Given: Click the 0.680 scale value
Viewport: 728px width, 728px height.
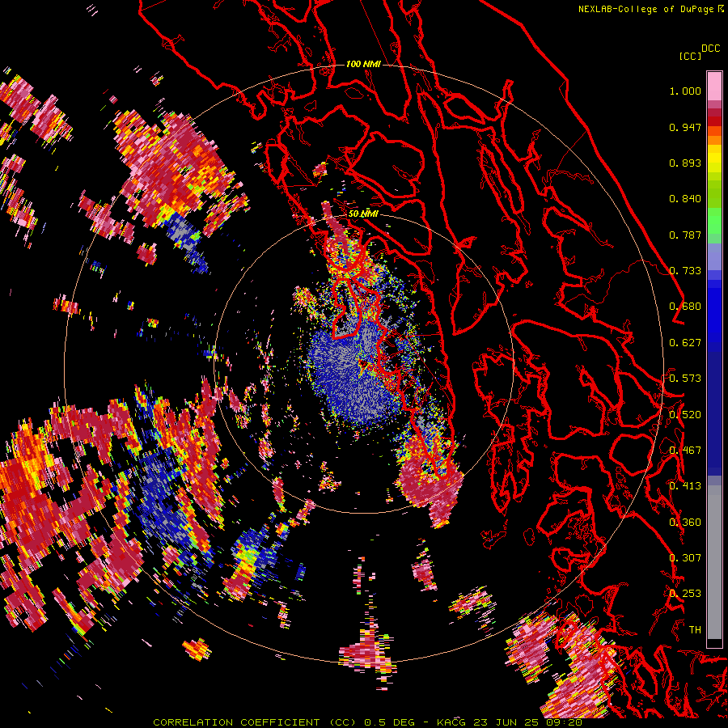Looking at the screenshot, I should tap(685, 307).
